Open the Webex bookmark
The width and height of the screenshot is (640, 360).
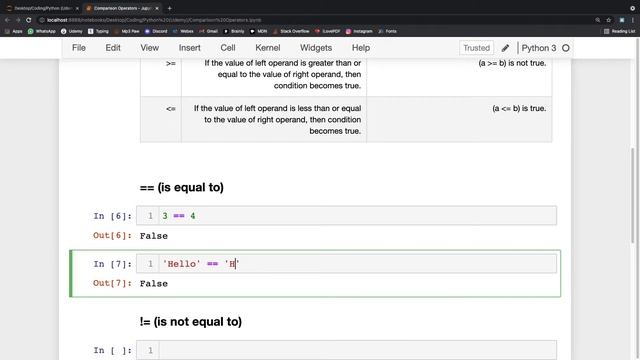pos(183,31)
